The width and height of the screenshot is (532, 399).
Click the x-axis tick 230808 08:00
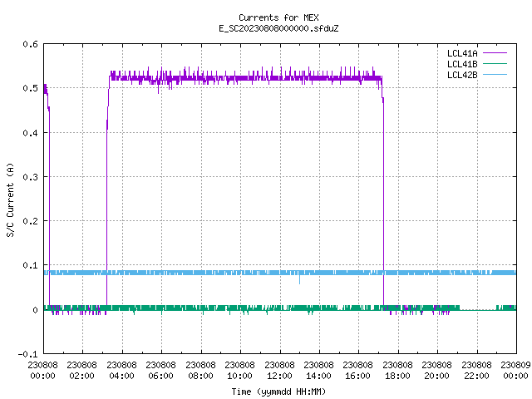(200, 371)
